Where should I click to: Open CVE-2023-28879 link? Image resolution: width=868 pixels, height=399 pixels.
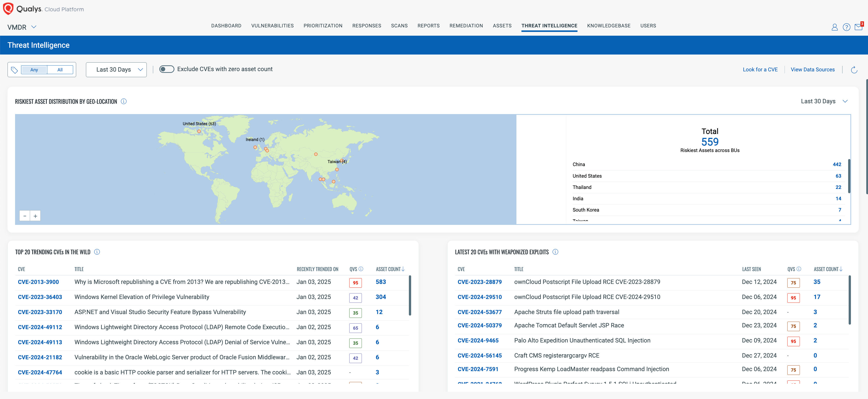pyautogui.click(x=479, y=282)
